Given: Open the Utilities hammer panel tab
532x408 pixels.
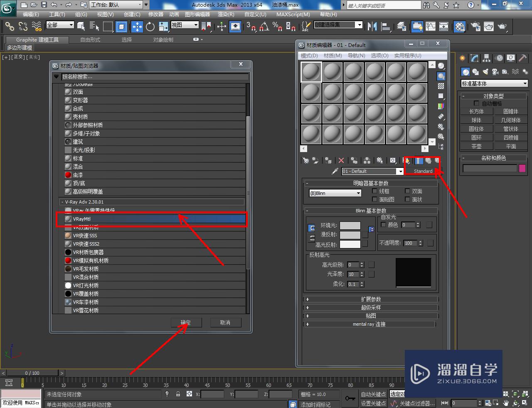Looking at the screenshot, I should [x=523, y=58].
